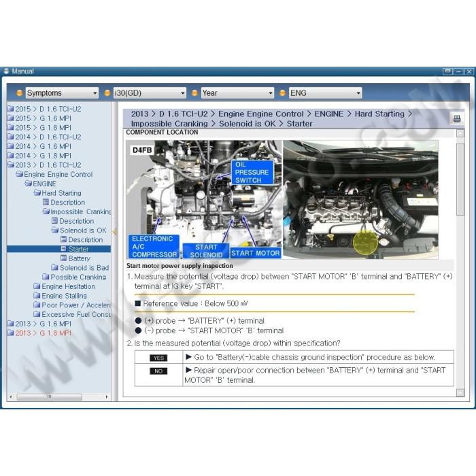Click the ELECTRONIC A/C COMPRESSOR label
The image size is (476, 476).
click(x=154, y=246)
